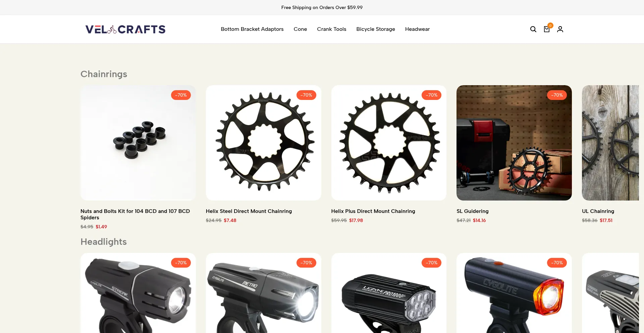Open Bottom Bracket Adaptors menu item

point(252,29)
